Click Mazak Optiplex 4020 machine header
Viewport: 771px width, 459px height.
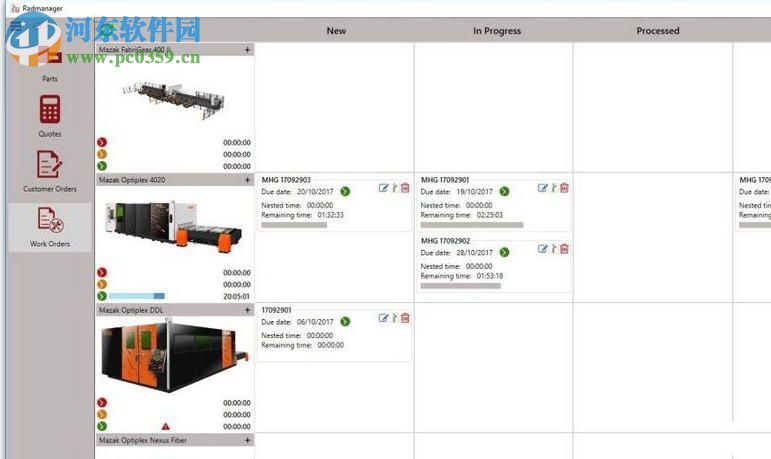(x=175, y=180)
